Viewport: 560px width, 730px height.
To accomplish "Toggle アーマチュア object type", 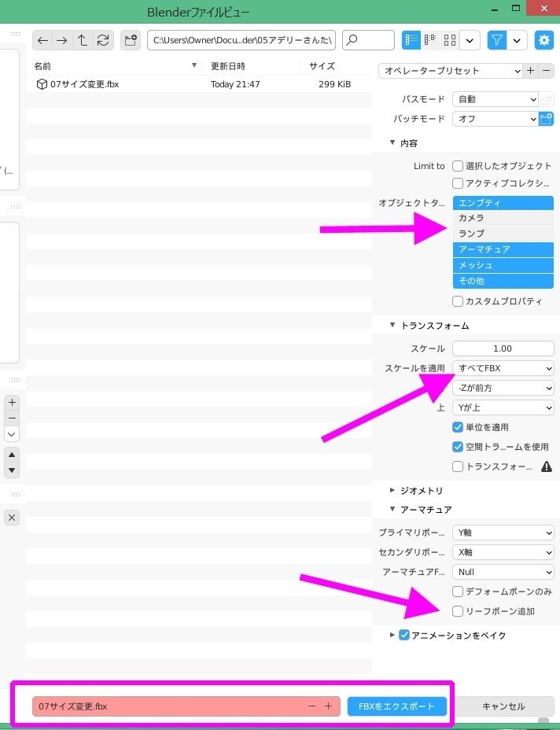I will pyautogui.click(x=503, y=249).
